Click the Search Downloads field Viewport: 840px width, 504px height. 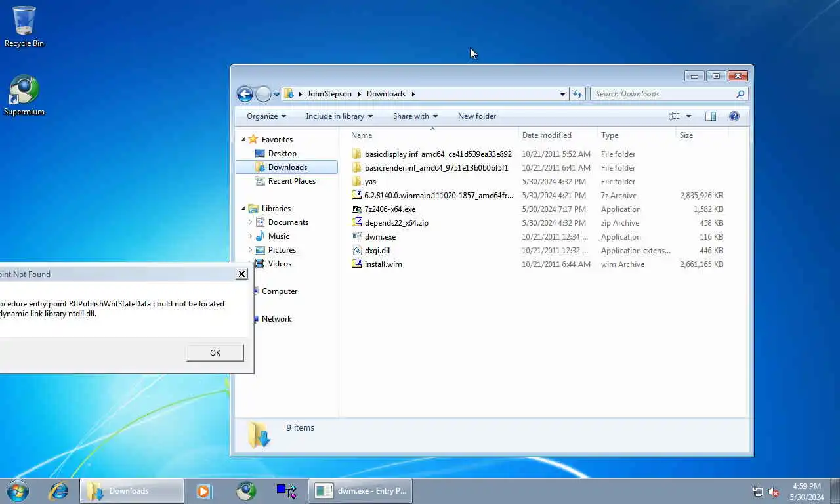(661, 94)
